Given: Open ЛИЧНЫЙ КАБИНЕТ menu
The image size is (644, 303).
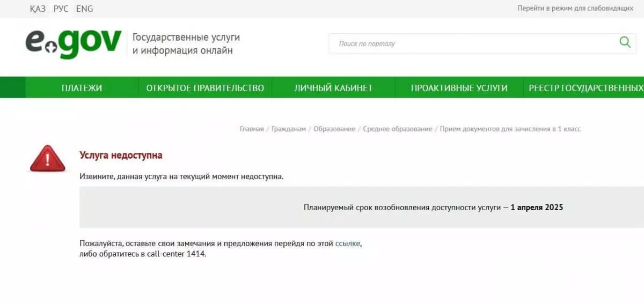Looking at the screenshot, I should 333,88.
